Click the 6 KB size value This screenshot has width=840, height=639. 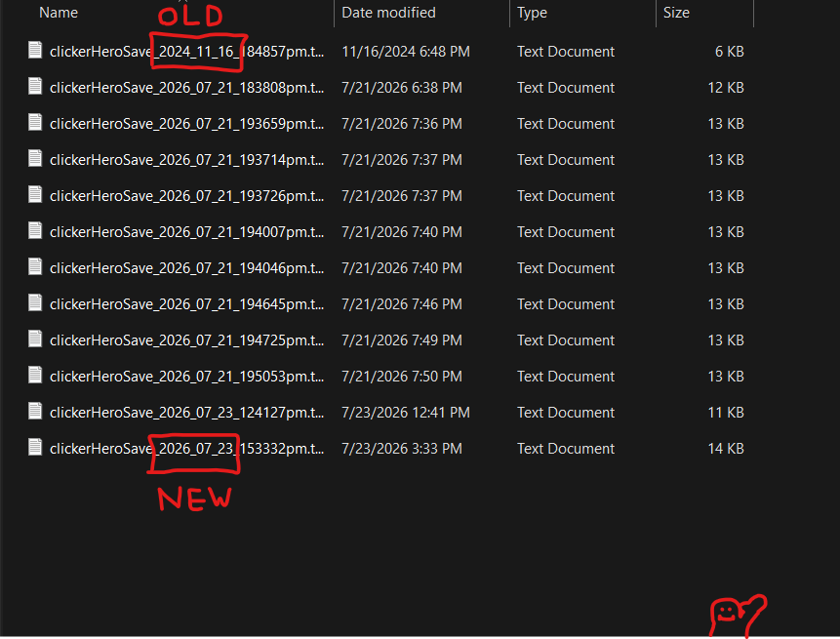click(729, 52)
